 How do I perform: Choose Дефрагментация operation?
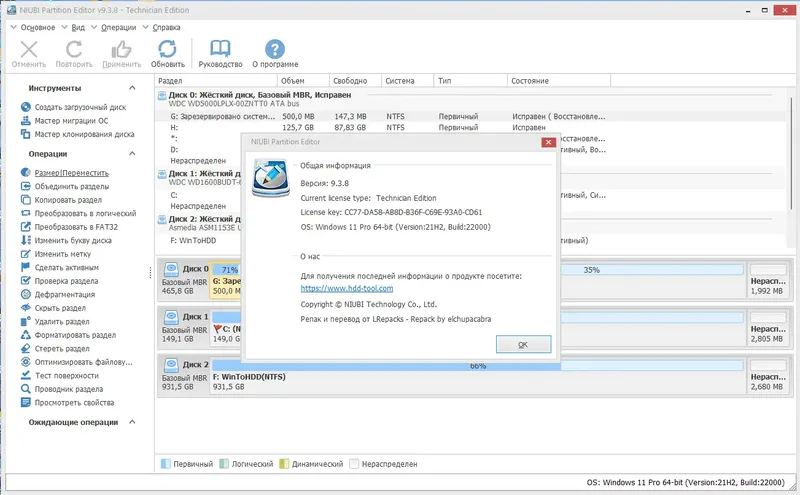(x=58, y=294)
